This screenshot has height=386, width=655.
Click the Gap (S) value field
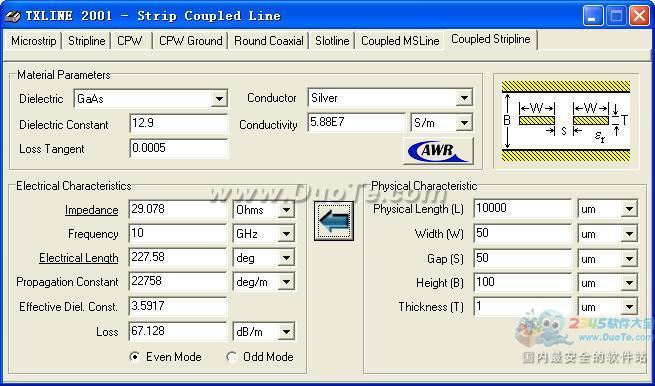click(x=523, y=258)
